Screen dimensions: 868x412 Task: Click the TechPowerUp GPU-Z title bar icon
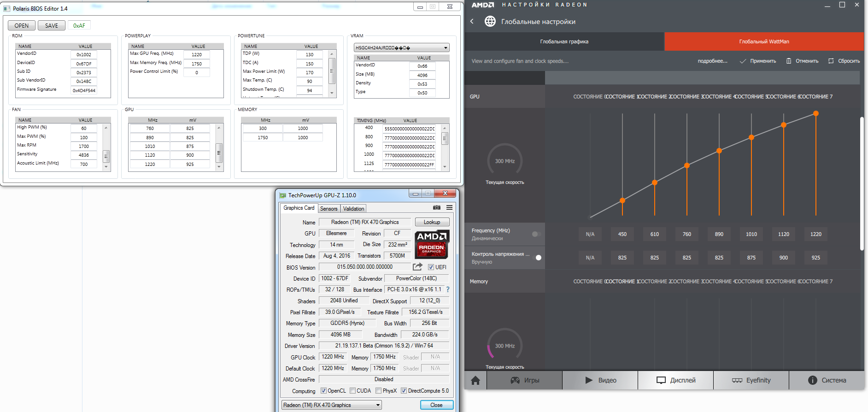point(283,195)
